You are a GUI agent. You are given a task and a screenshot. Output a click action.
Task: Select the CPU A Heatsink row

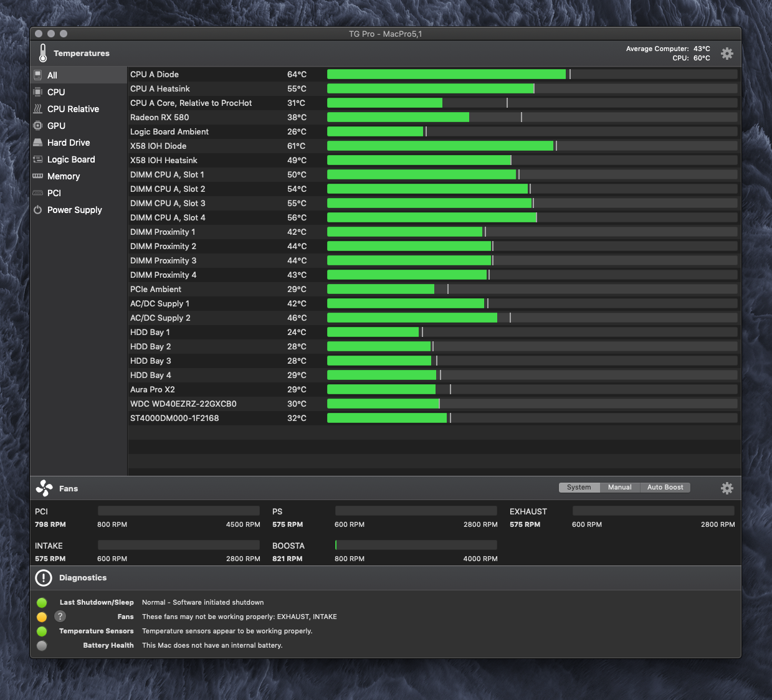tap(434, 88)
